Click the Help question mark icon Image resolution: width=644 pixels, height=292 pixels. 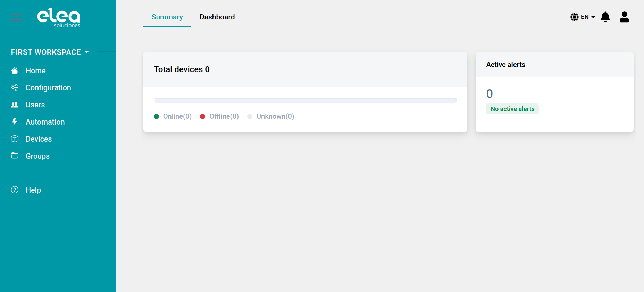click(15, 190)
